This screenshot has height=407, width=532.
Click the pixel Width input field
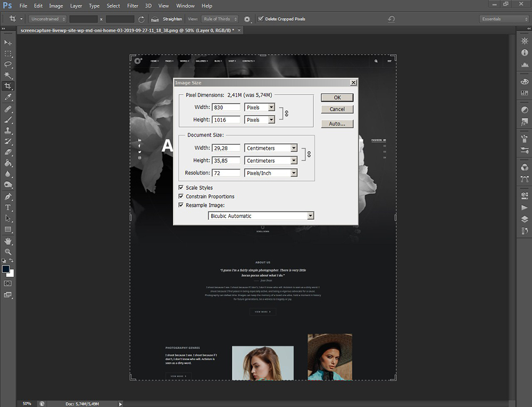[226, 107]
